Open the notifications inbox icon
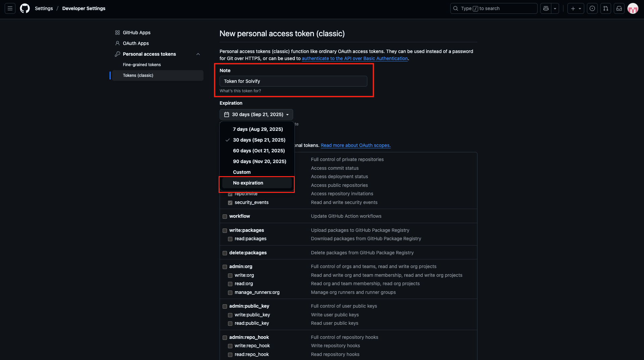Viewport: 644px width, 360px height. pos(619,8)
